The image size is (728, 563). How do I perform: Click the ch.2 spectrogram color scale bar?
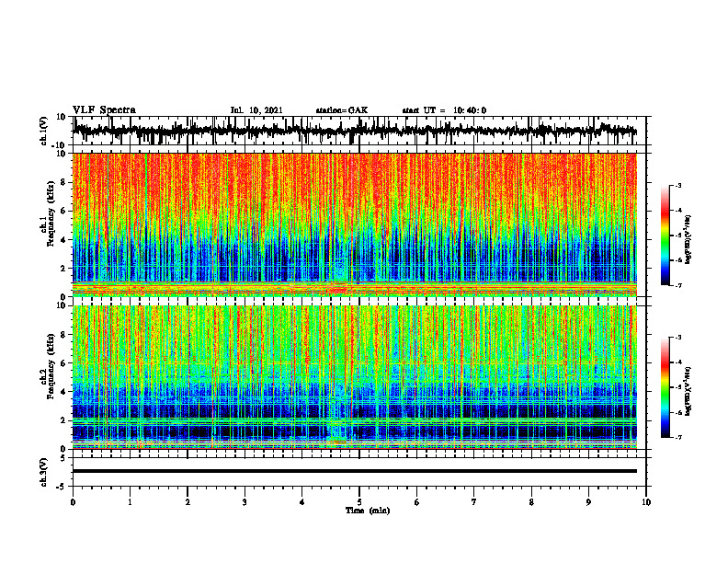point(665,387)
